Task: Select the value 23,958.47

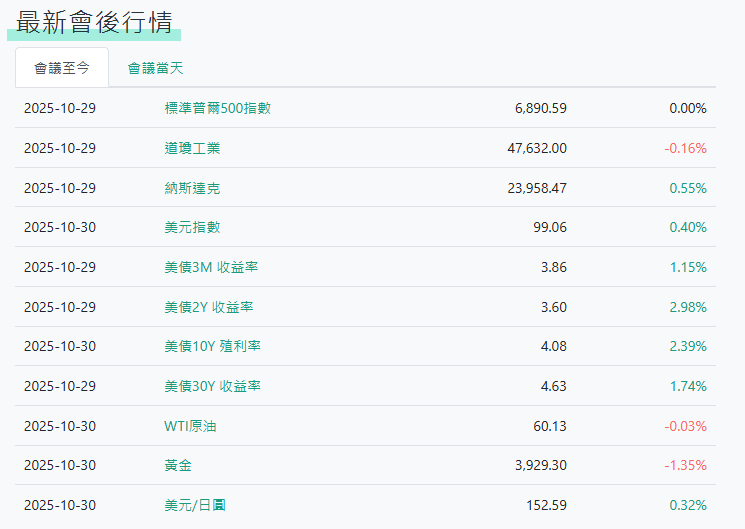Action: (537, 188)
